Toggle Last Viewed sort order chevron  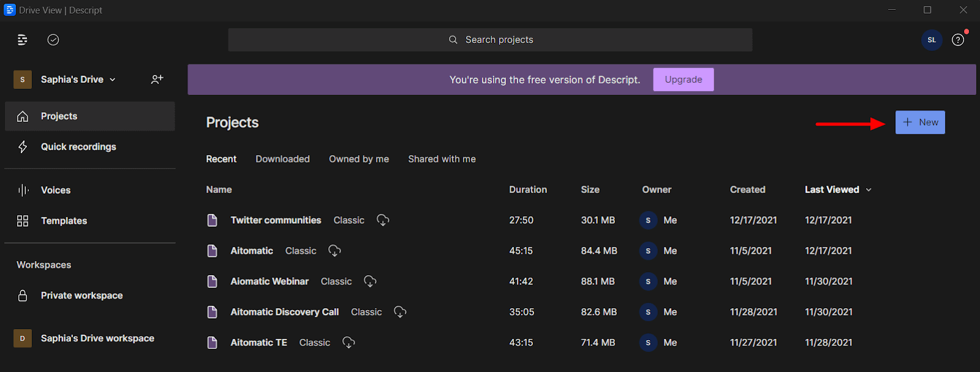click(x=869, y=190)
